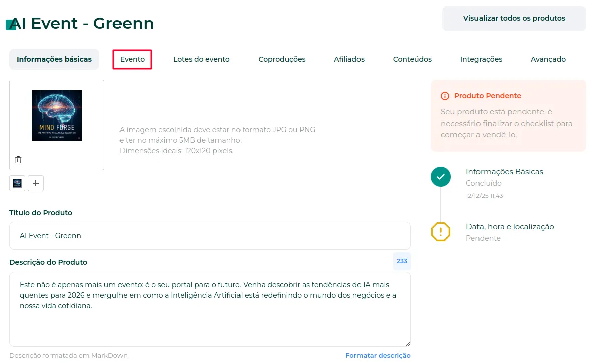Click the yellow warning step icon

pos(441,232)
